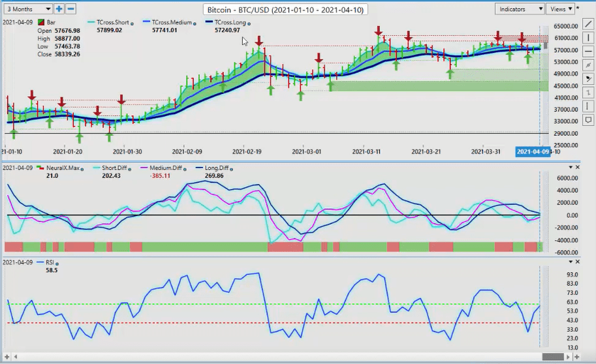Click the TCross.Medium value 57741.01

165,30
